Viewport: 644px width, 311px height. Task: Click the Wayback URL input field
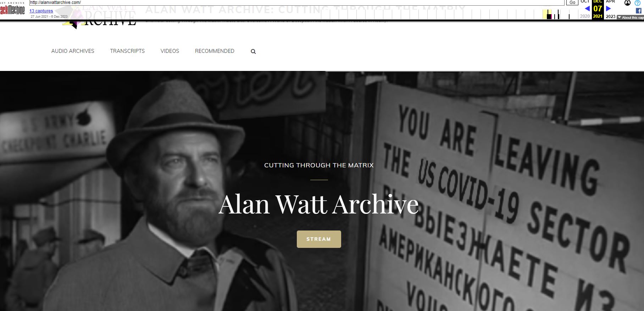[x=296, y=2]
